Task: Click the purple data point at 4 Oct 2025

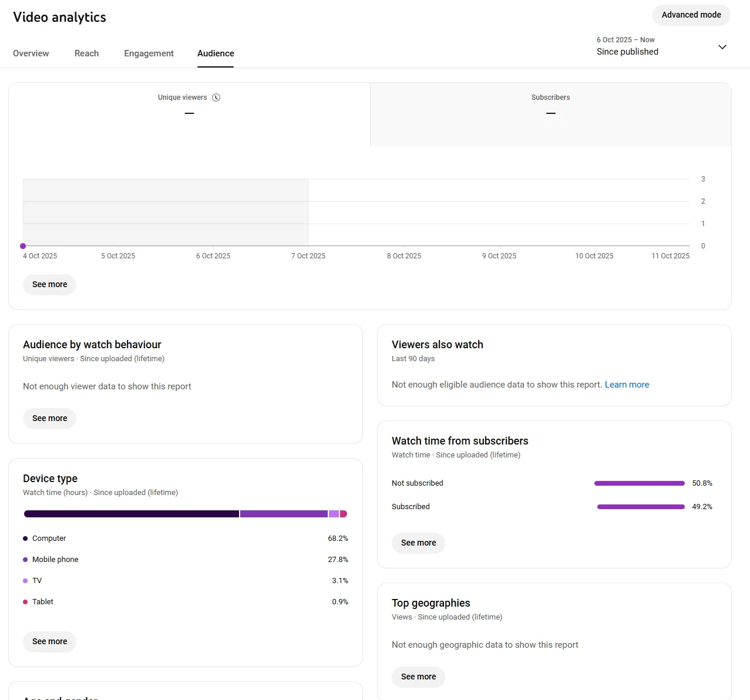Action: coord(23,246)
